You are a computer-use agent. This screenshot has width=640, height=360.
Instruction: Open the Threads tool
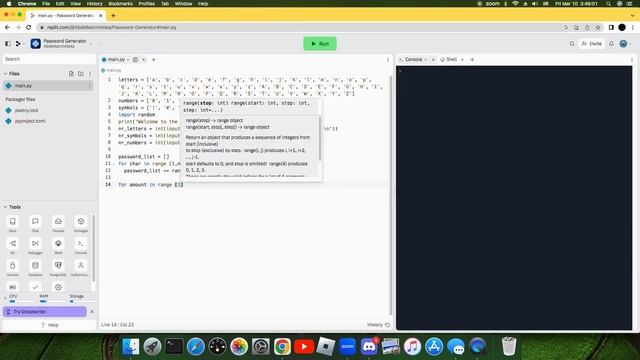[58, 223]
